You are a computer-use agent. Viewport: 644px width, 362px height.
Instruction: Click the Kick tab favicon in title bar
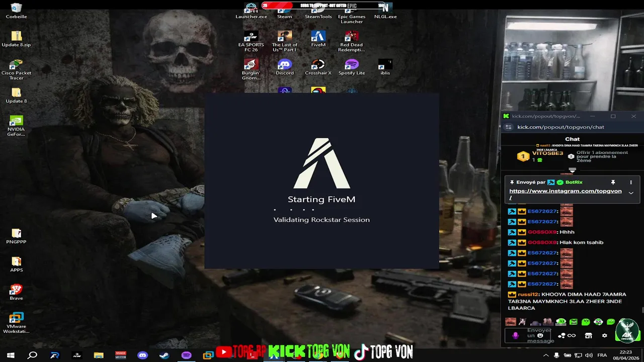pos(506,116)
